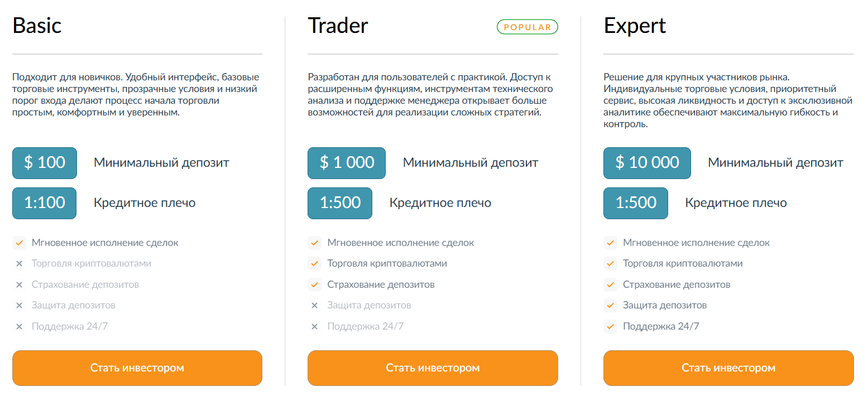Toggle Мгновенное исполнение сделок in Trader
Viewport: 868px width, 396px height.
(x=314, y=243)
